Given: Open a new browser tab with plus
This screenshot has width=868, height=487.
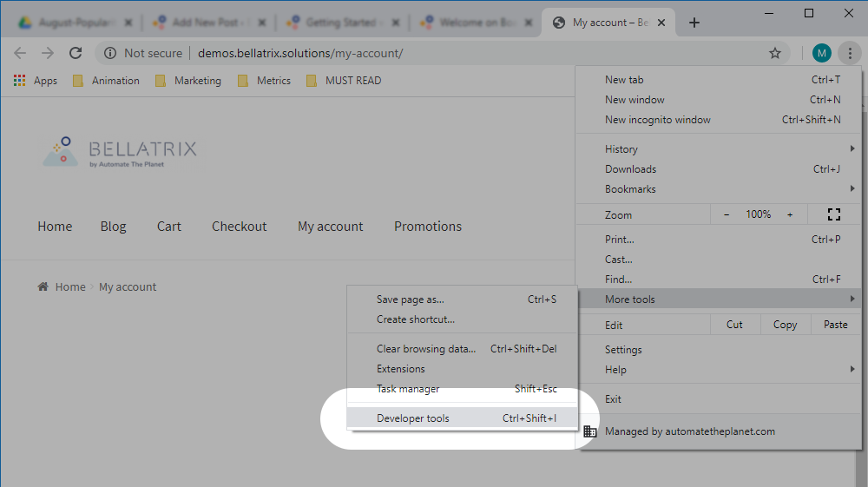Looking at the screenshot, I should tap(694, 23).
